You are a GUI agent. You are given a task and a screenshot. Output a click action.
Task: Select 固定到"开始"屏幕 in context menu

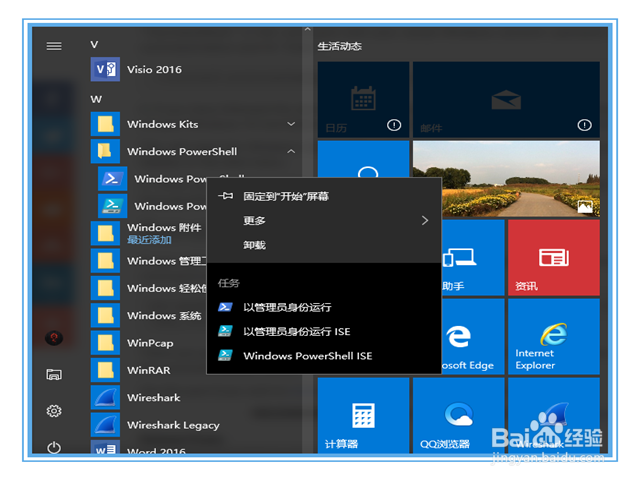tap(324, 196)
